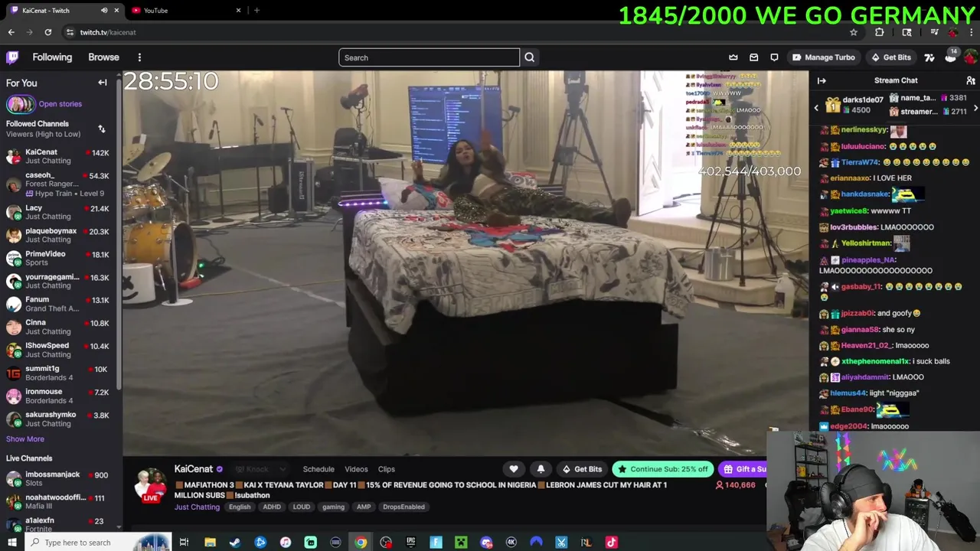Open TikTok icon in taskbar
This screenshot has height=551, width=980.
tap(611, 543)
